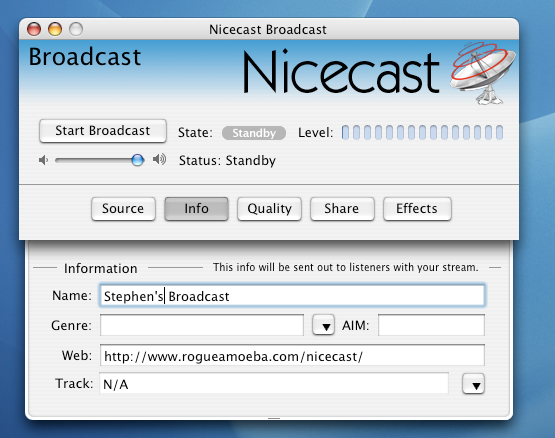
Task: Click the empty Genre text field
Action: click(x=202, y=325)
